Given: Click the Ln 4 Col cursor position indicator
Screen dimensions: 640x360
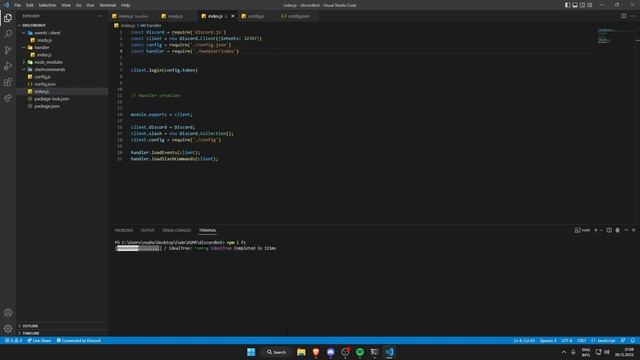Looking at the screenshot, I should click(524, 340).
